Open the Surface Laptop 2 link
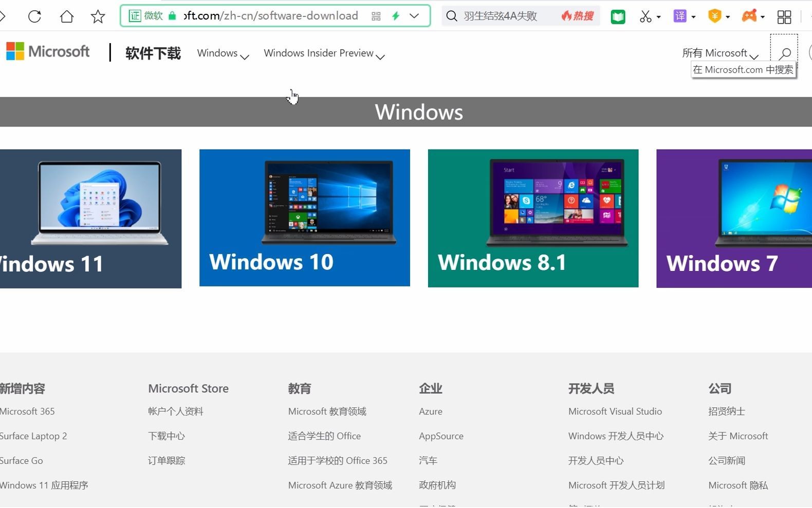 [x=33, y=436]
